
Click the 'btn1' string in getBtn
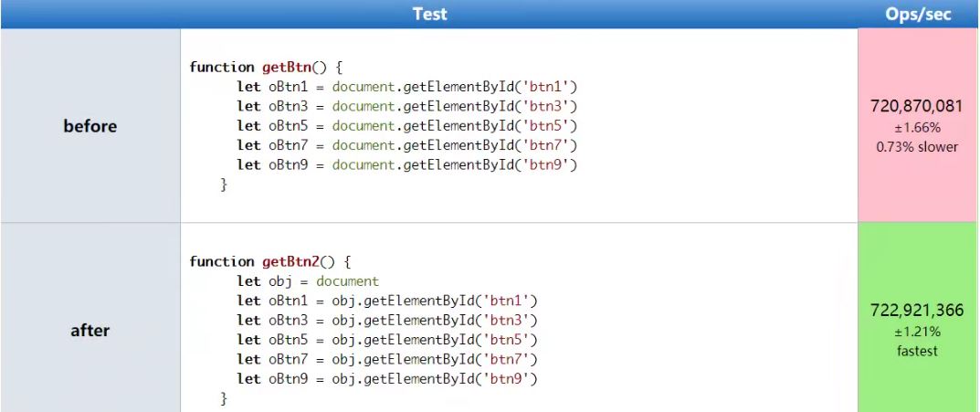pos(545,86)
